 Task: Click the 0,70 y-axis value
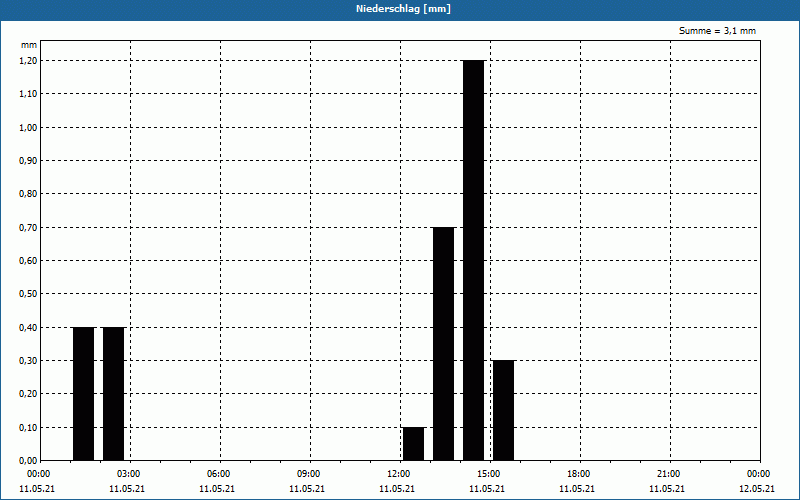pos(28,228)
